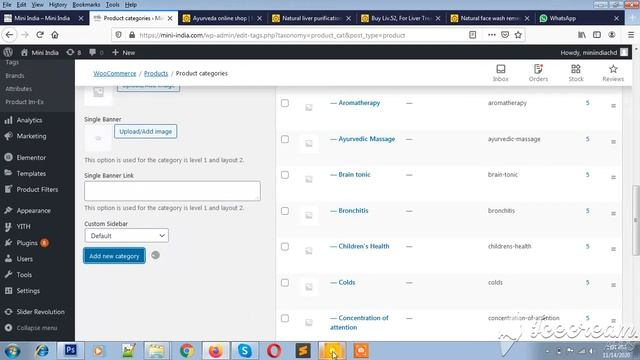Click the Ayurvedic Massage thumbnail placeholder
Viewport: 640px width, 360px height.
pos(309,143)
